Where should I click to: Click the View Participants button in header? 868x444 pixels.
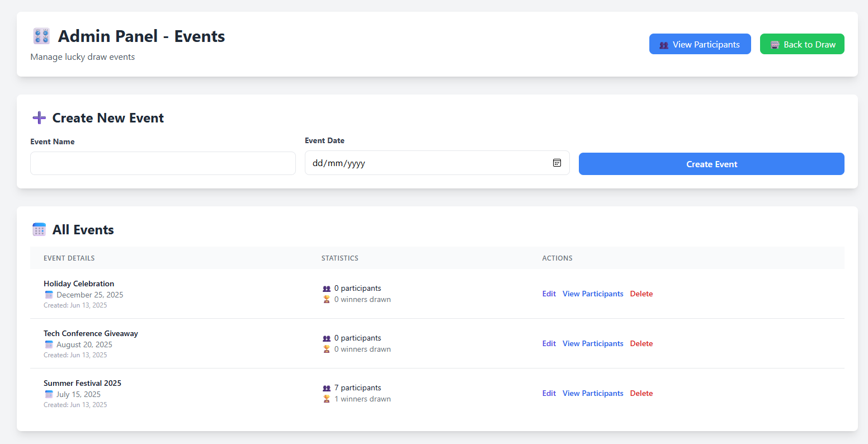[700, 44]
